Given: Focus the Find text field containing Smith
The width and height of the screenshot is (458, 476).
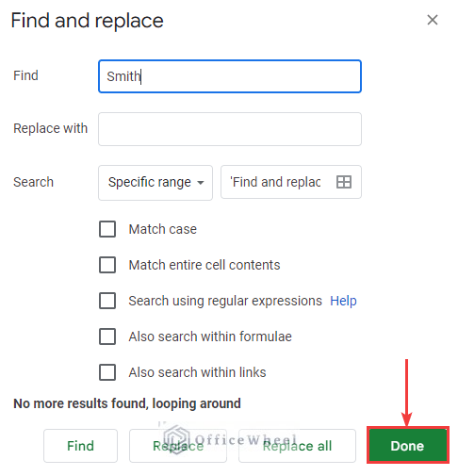Looking at the screenshot, I should (x=230, y=76).
